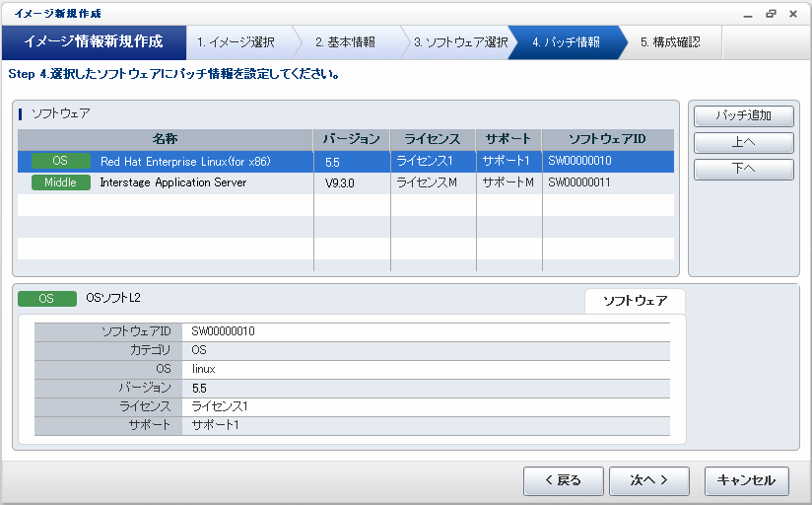Click the ソフトウェアID column header
Viewport: 812px width, 505px height.
click(x=608, y=139)
